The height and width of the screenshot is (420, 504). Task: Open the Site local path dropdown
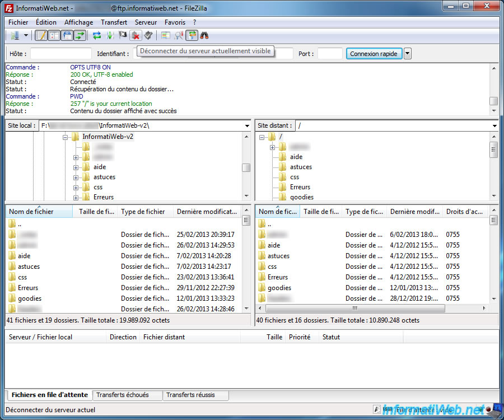pyautogui.click(x=247, y=125)
